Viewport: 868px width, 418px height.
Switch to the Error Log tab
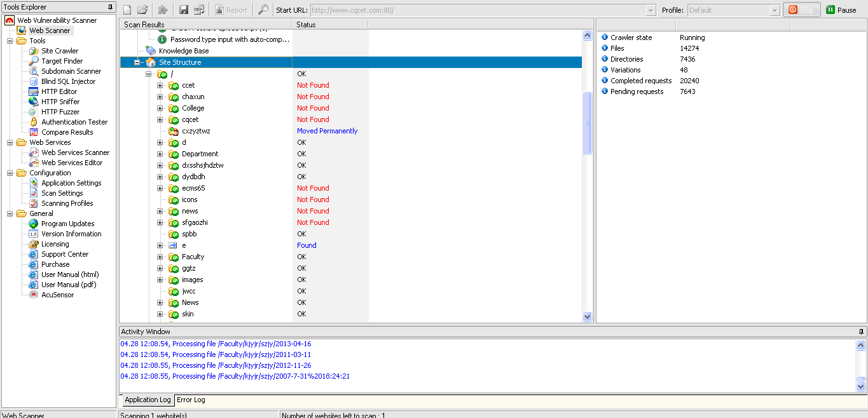coord(191,400)
